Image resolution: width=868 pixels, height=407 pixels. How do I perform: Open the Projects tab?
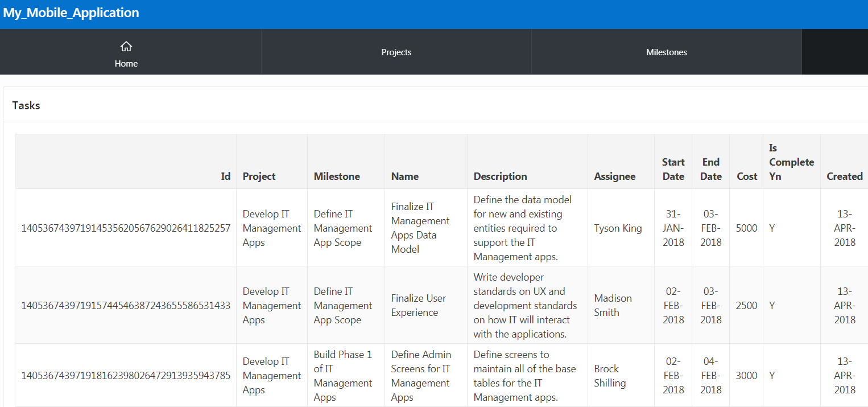click(396, 52)
